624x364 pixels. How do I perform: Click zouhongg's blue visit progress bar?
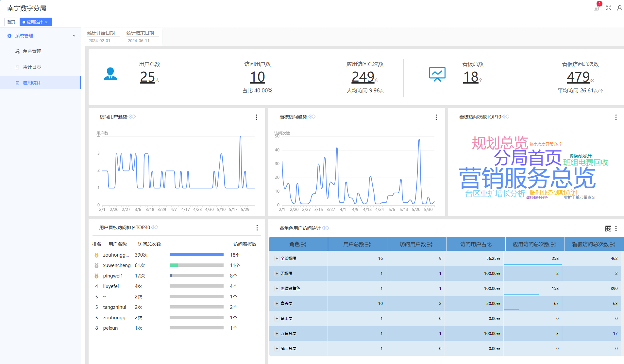tap(196, 255)
